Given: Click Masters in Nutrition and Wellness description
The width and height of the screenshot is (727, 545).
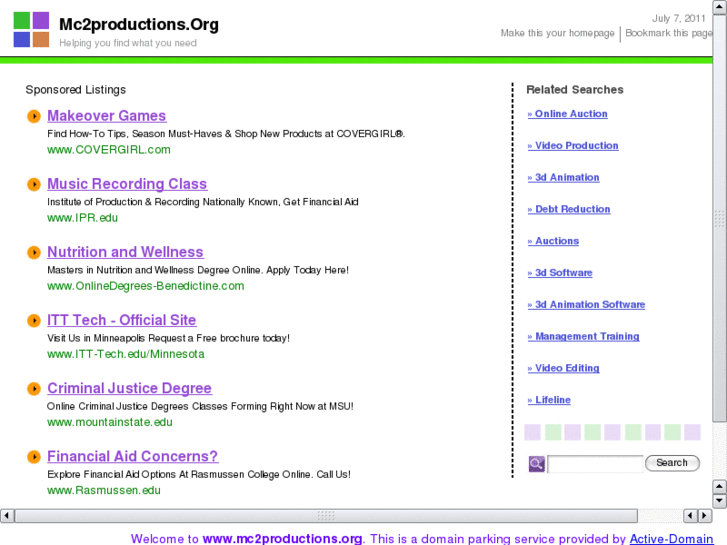Looking at the screenshot, I should [x=198, y=270].
